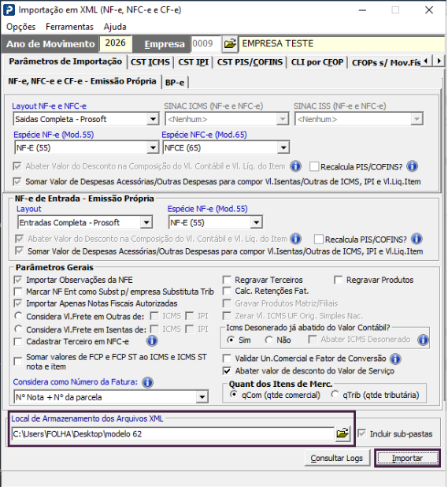Check Cadastrar Terceiro em NFC-e
Image resolution: width=448 pixels, height=487 pixels.
coord(18,342)
